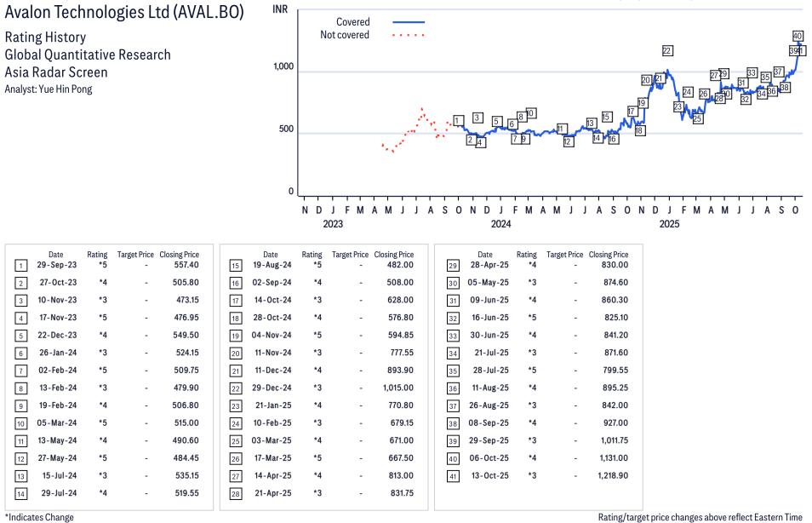Click the analyst name Yue Hin Pong

point(49,89)
